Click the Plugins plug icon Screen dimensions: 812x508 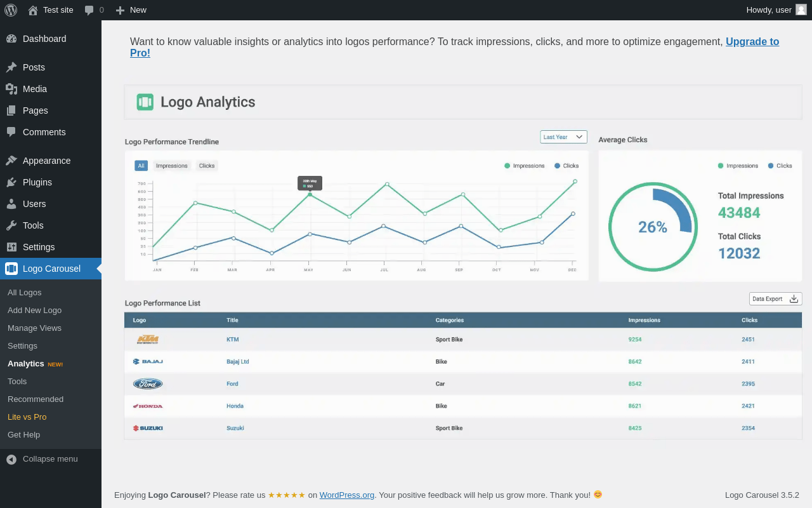point(11,182)
